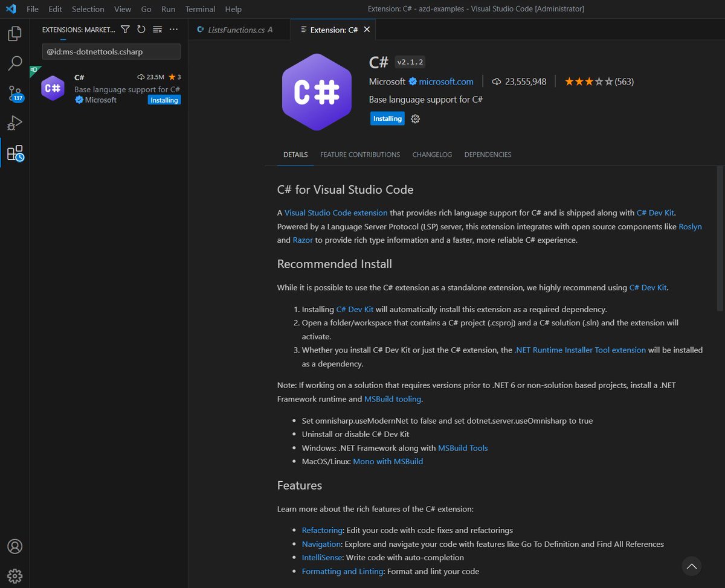Open the Explorer view in activity bar
The image size is (725, 588).
click(14, 33)
